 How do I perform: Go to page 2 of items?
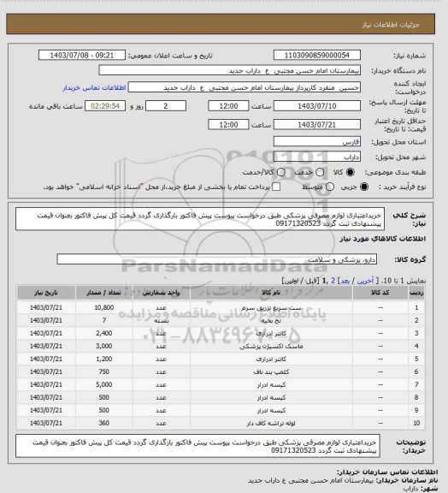333,281
